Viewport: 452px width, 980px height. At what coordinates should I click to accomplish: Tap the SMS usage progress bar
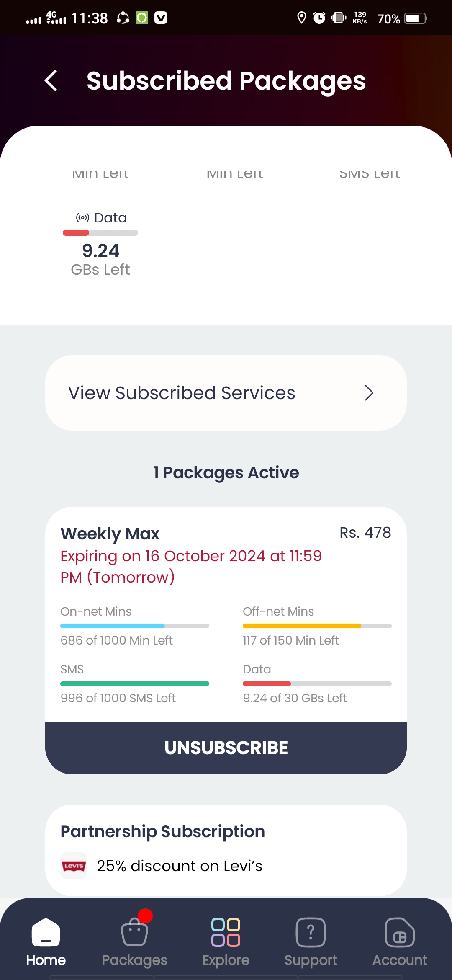pos(135,683)
